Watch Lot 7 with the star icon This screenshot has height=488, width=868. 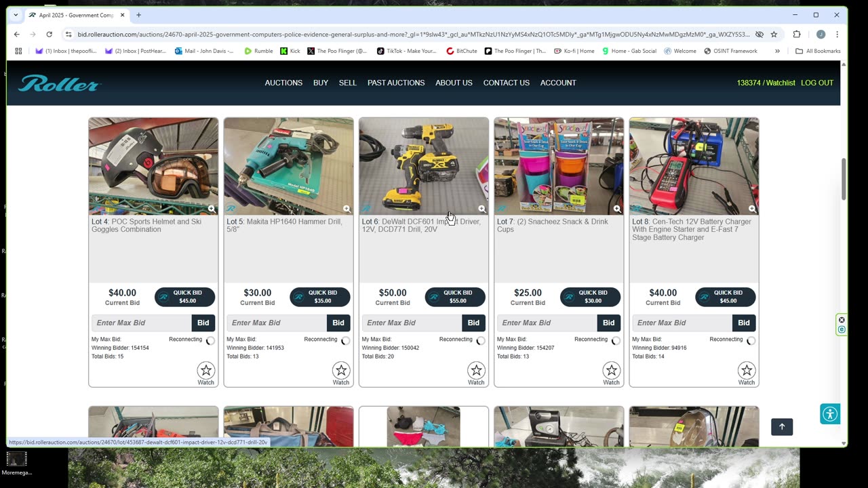tap(612, 370)
